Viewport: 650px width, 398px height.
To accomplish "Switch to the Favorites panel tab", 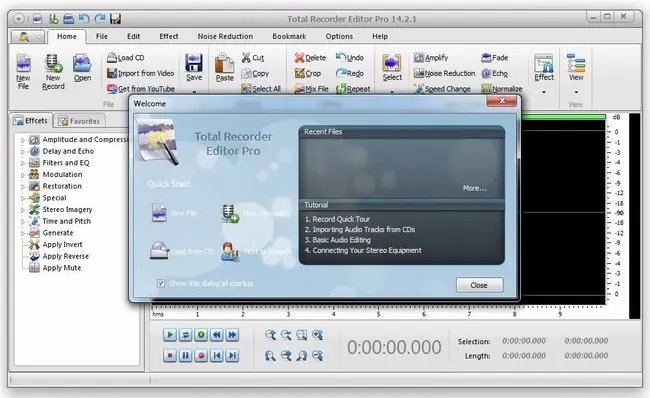I will (x=80, y=121).
